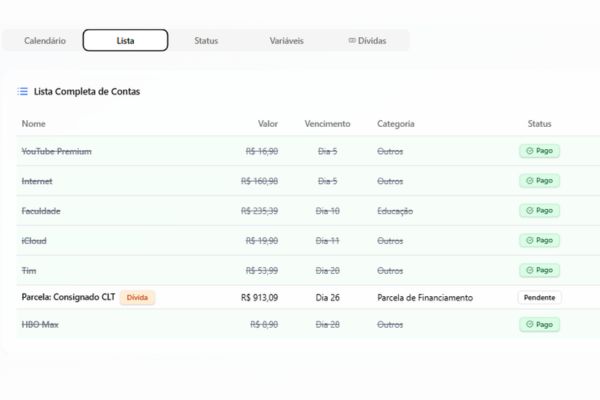The height and width of the screenshot is (400, 600).
Task: Select Parcela: Consignado CLT name
Action: click(68, 297)
